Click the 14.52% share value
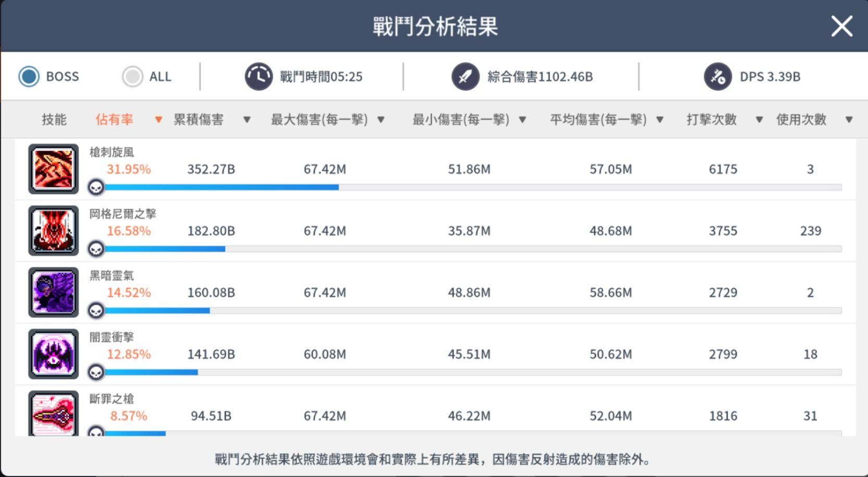 click(x=129, y=292)
